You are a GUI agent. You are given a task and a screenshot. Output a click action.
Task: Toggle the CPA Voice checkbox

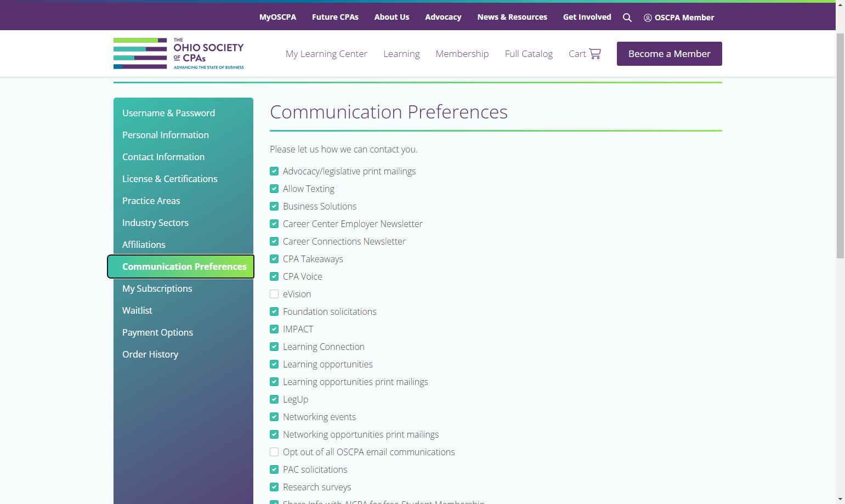274,276
